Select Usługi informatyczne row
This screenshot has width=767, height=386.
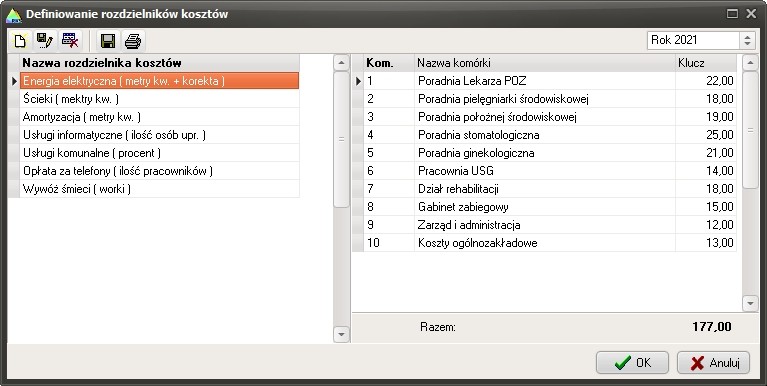[x=159, y=135]
